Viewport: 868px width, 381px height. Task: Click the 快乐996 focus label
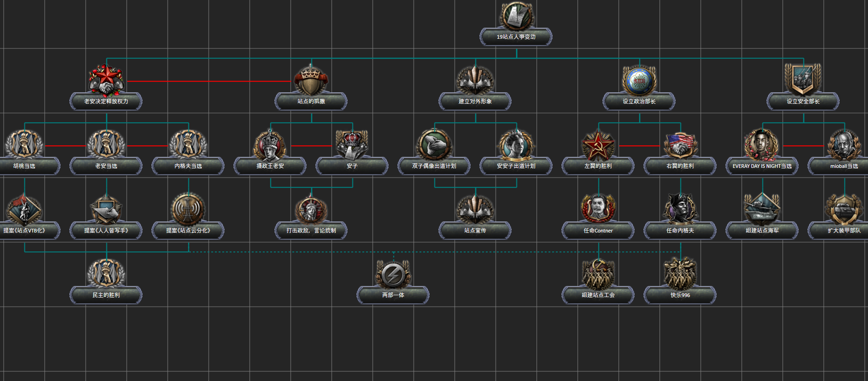(x=680, y=295)
